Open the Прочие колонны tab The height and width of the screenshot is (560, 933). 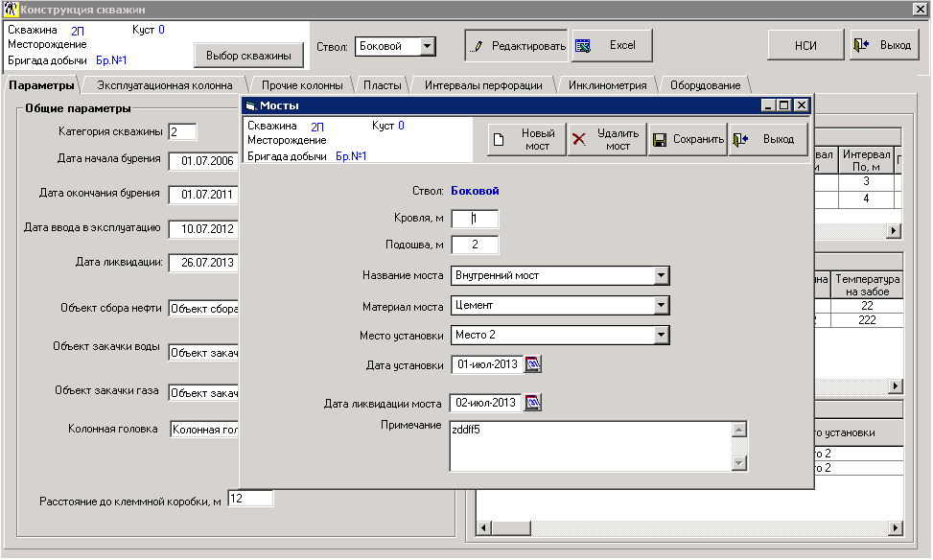coord(302,85)
